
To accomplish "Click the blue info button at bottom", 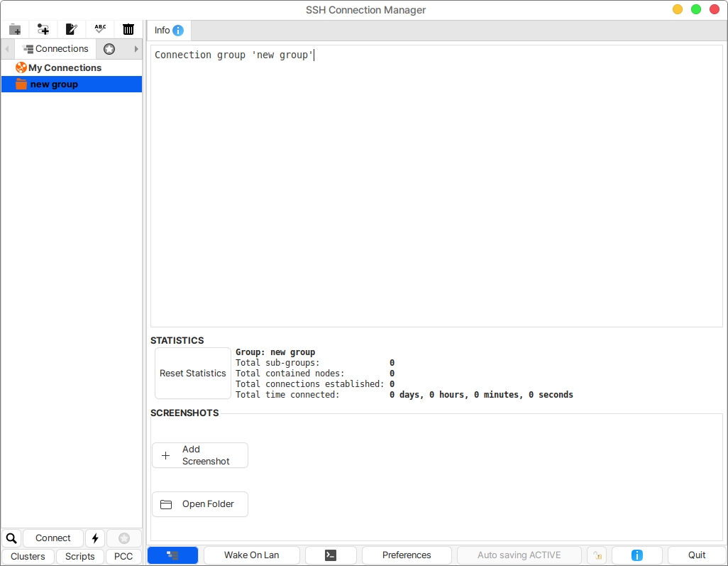I will (636, 555).
